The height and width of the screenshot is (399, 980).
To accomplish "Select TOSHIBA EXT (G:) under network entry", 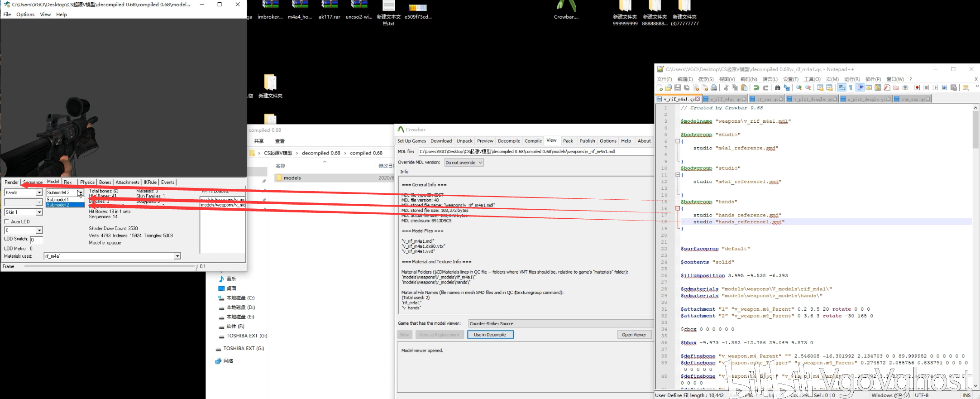I will (x=239, y=349).
